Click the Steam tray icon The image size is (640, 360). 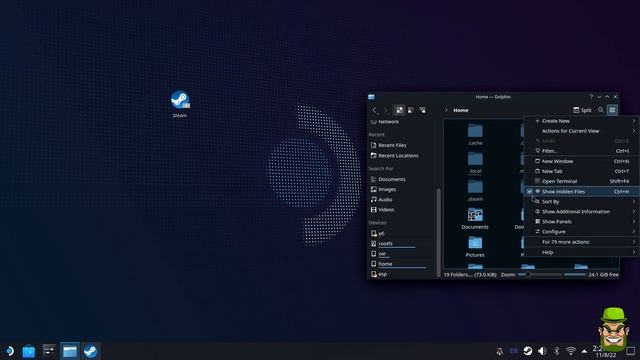pos(528,351)
